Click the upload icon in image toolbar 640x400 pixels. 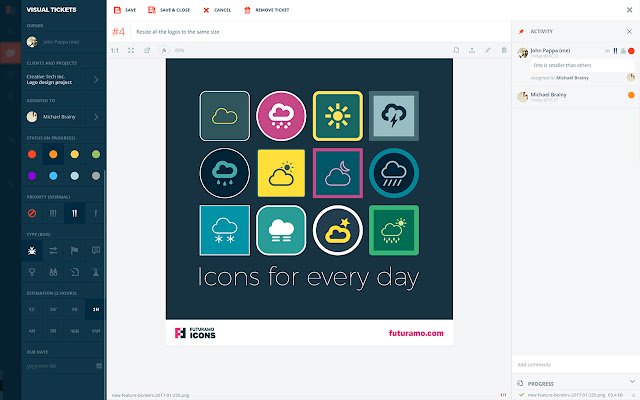(x=472, y=50)
